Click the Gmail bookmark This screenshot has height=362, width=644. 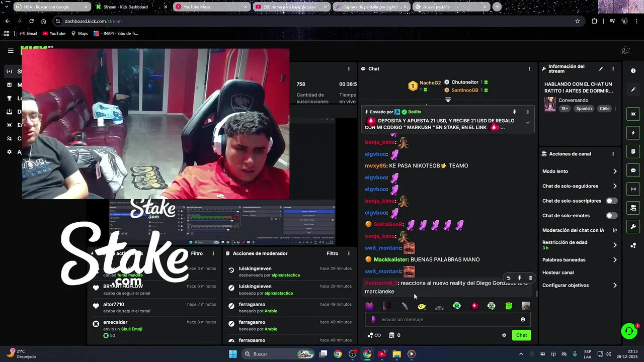(28, 34)
